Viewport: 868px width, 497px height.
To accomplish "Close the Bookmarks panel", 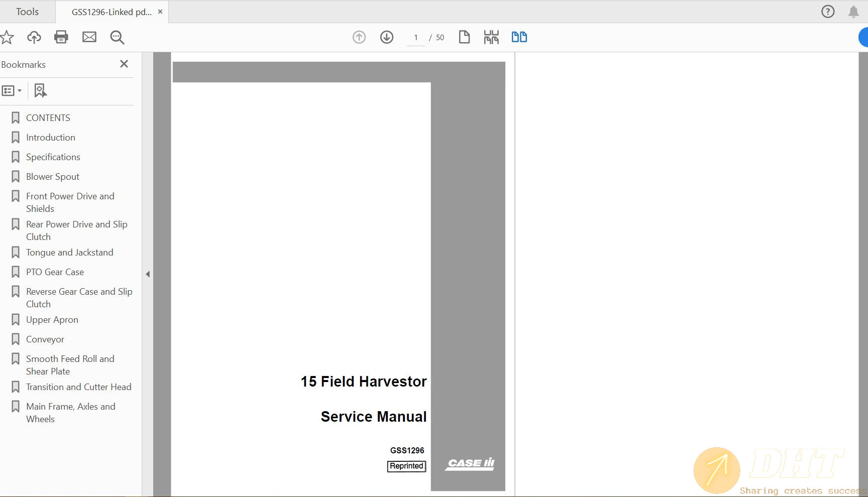I will (x=124, y=64).
